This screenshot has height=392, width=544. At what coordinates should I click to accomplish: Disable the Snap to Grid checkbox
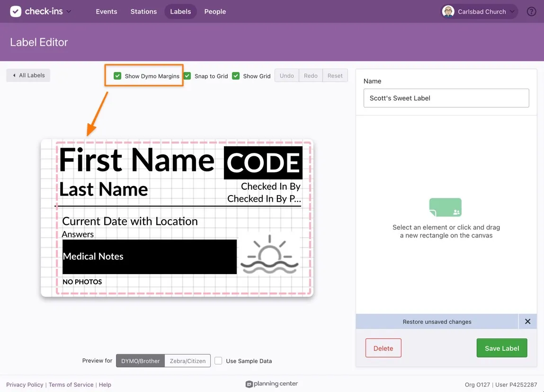[x=187, y=76]
